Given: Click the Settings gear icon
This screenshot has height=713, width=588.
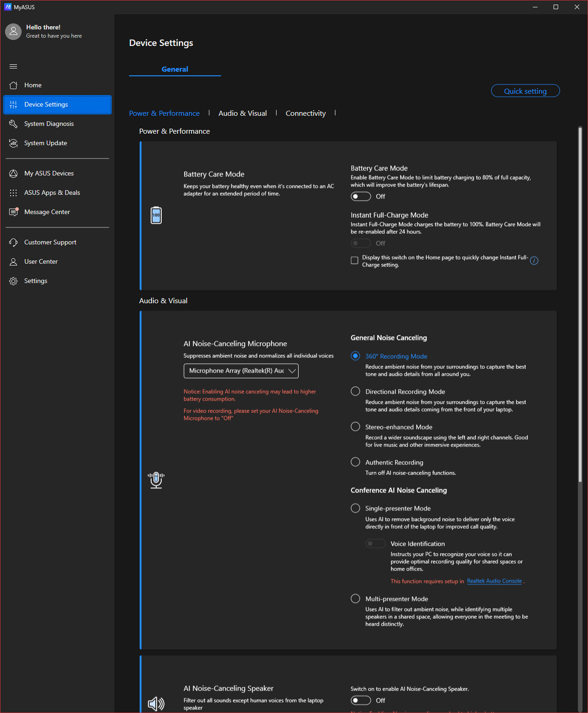Looking at the screenshot, I should pos(13,281).
